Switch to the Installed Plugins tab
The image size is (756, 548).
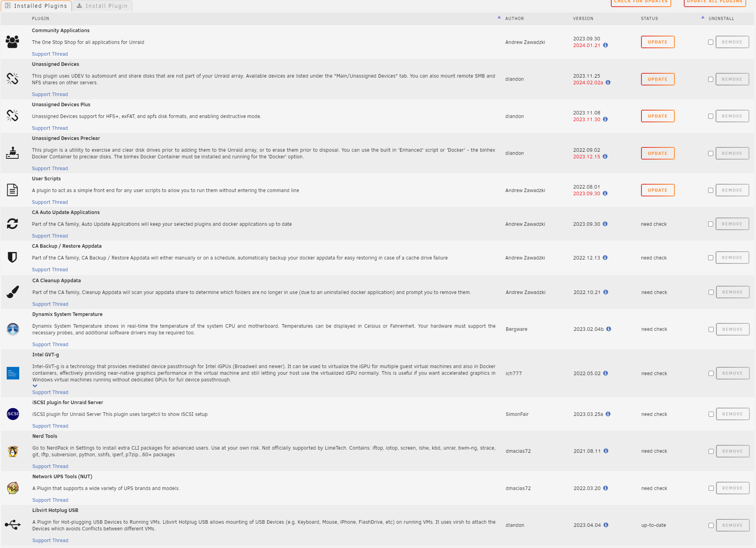coord(36,6)
